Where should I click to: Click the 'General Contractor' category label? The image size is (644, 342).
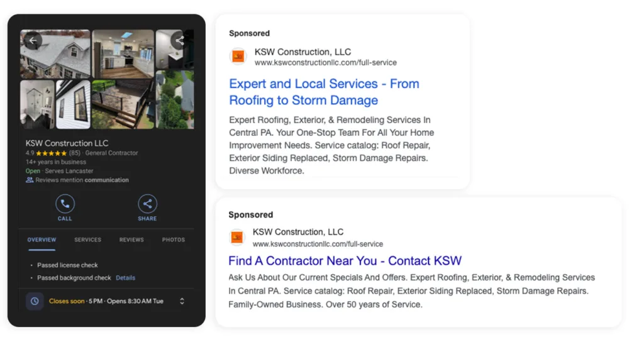[x=111, y=153]
